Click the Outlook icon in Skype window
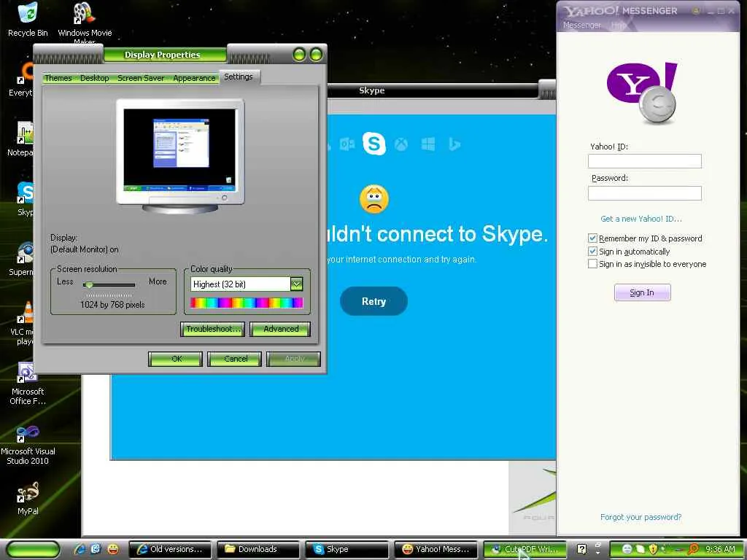This screenshot has width=747, height=560. pyautogui.click(x=347, y=144)
